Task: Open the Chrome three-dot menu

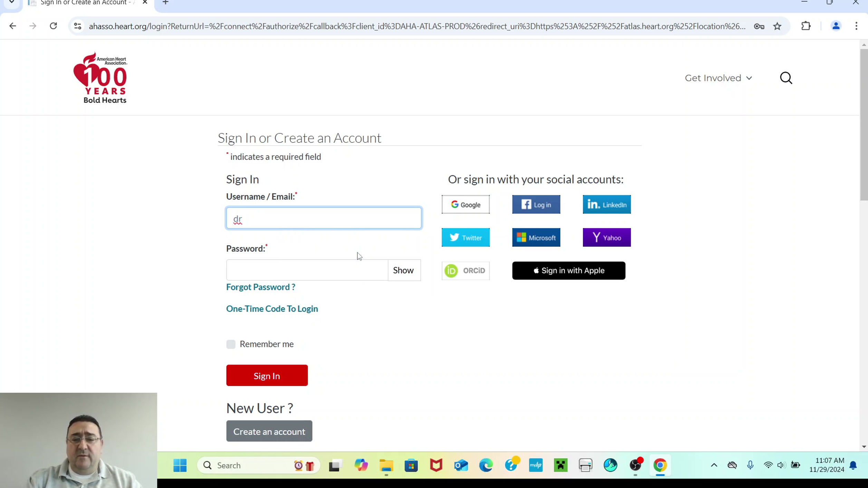Action: pyautogui.click(x=856, y=26)
